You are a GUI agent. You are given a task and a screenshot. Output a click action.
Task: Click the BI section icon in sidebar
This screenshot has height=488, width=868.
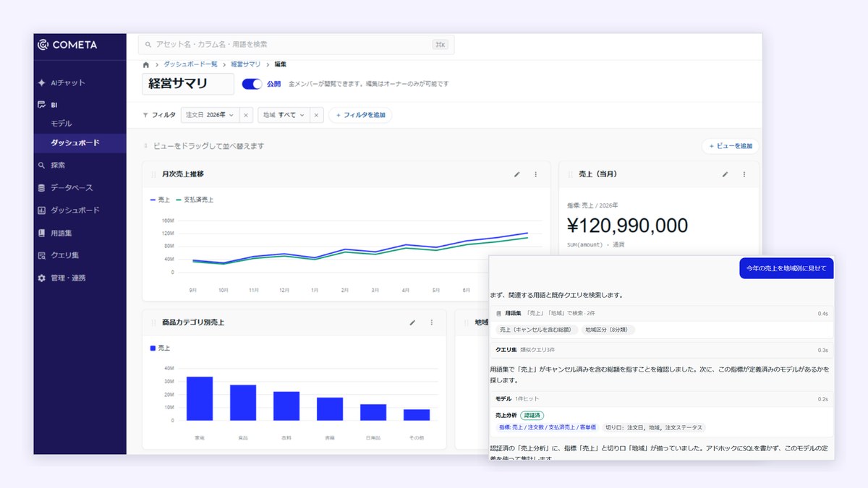pyautogui.click(x=42, y=105)
